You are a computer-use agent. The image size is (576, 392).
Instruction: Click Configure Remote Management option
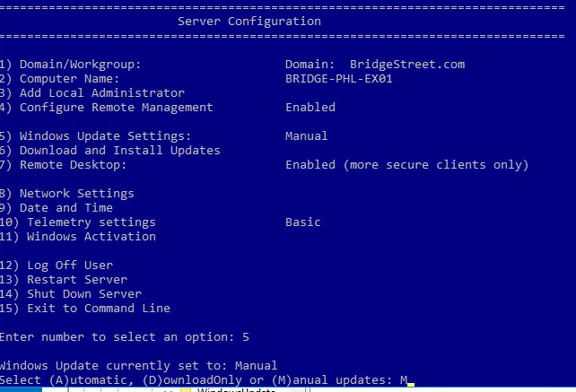pos(115,108)
